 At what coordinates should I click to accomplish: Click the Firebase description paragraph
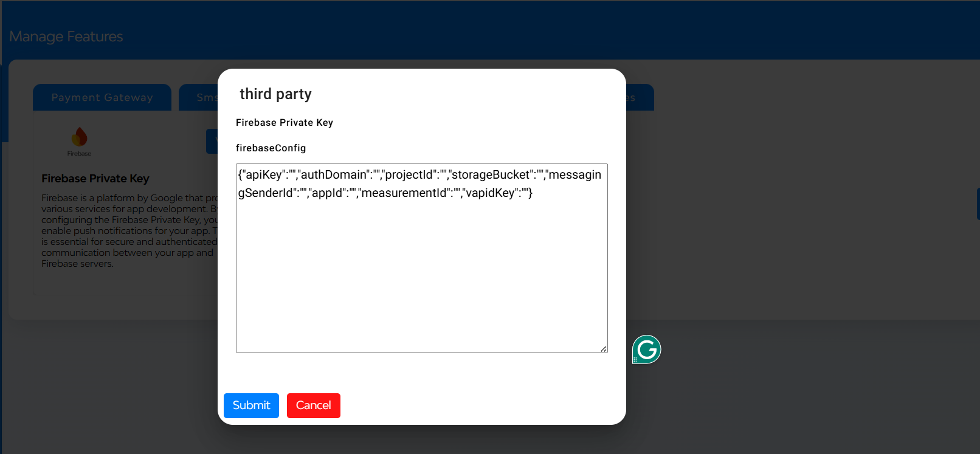coord(129,230)
